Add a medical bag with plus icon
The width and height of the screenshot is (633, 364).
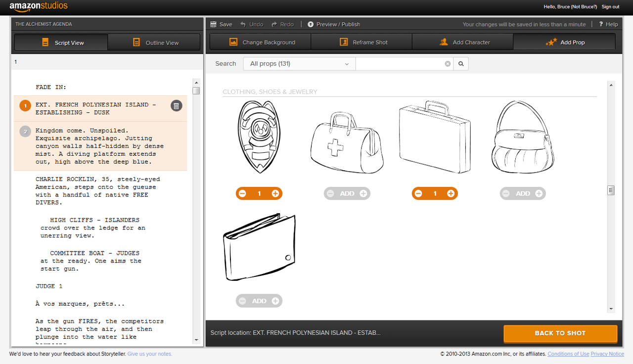pyautogui.click(x=363, y=193)
